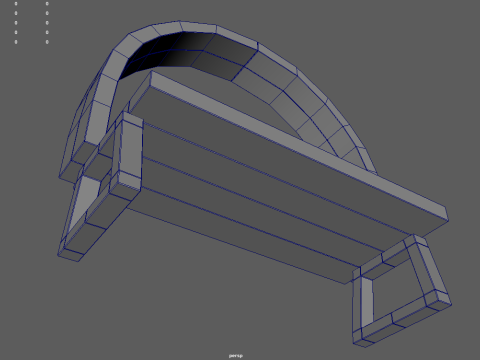Click the persp camera label
The width and height of the screenshot is (480, 360).
[236, 356]
